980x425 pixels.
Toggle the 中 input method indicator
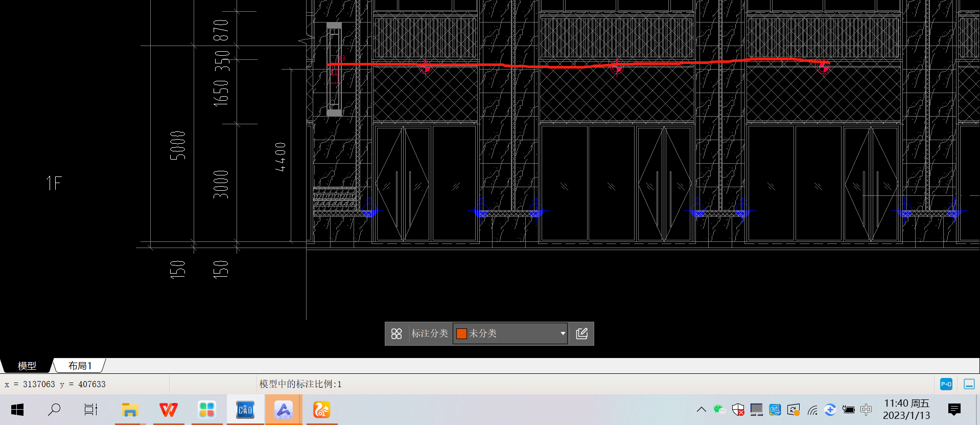(x=866, y=410)
